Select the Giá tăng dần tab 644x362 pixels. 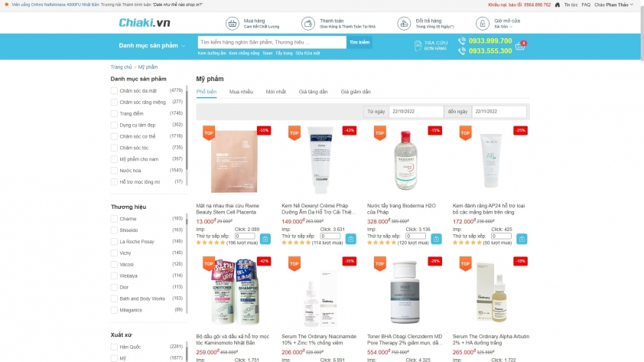tap(313, 92)
